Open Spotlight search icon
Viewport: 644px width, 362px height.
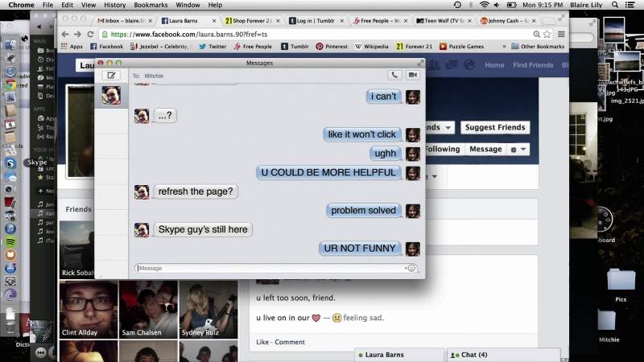(615, 5)
